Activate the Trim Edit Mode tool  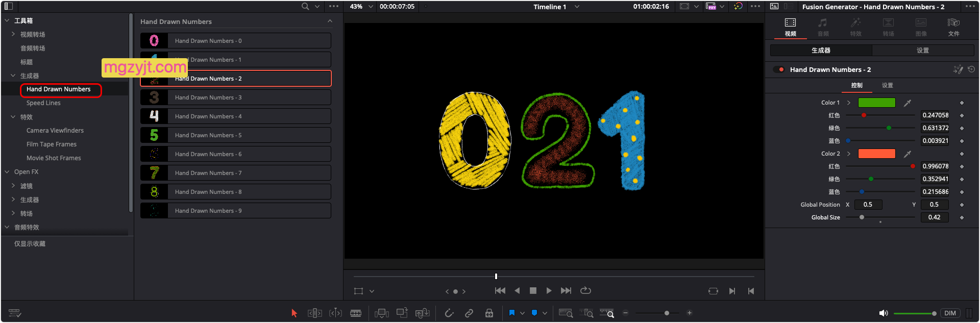point(315,313)
